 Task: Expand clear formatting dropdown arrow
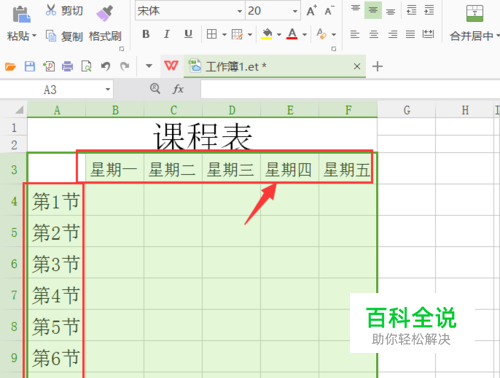click(x=334, y=34)
